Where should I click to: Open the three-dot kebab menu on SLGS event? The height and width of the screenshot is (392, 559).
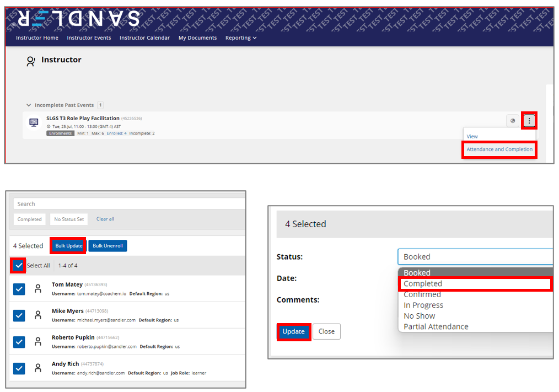point(529,121)
